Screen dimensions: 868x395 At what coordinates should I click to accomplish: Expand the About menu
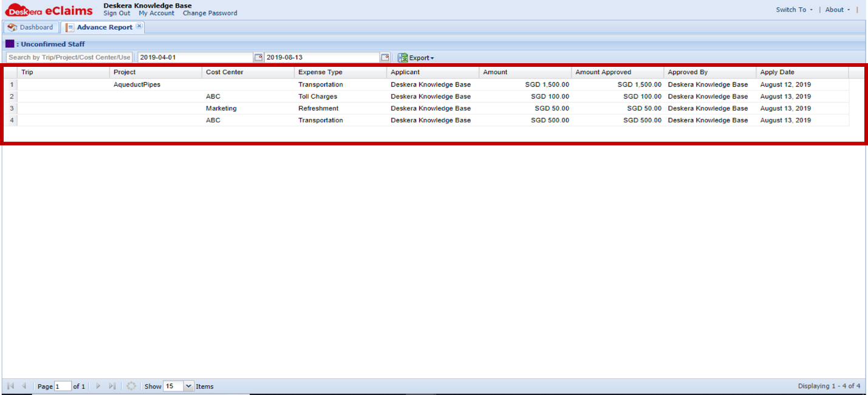[x=838, y=10]
